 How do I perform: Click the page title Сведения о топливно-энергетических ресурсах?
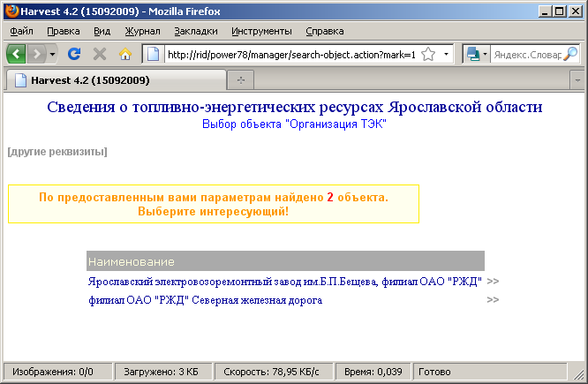click(294, 107)
